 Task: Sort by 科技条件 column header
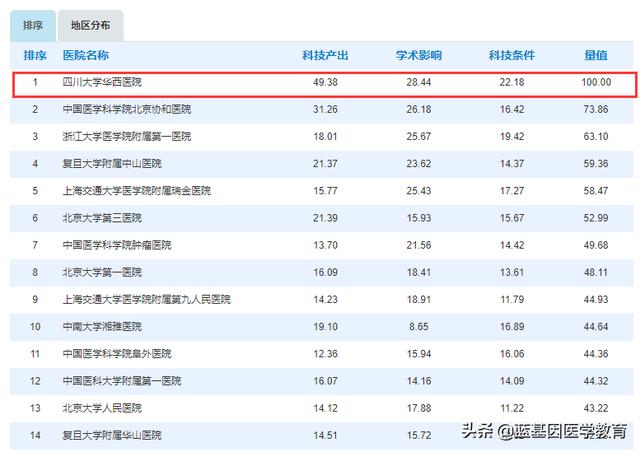tap(512, 56)
